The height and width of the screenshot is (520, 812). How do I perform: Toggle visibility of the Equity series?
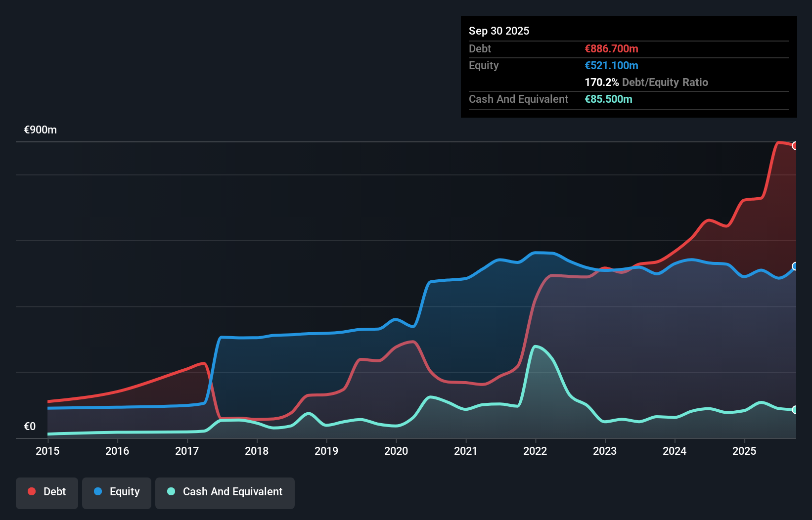tap(116, 492)
